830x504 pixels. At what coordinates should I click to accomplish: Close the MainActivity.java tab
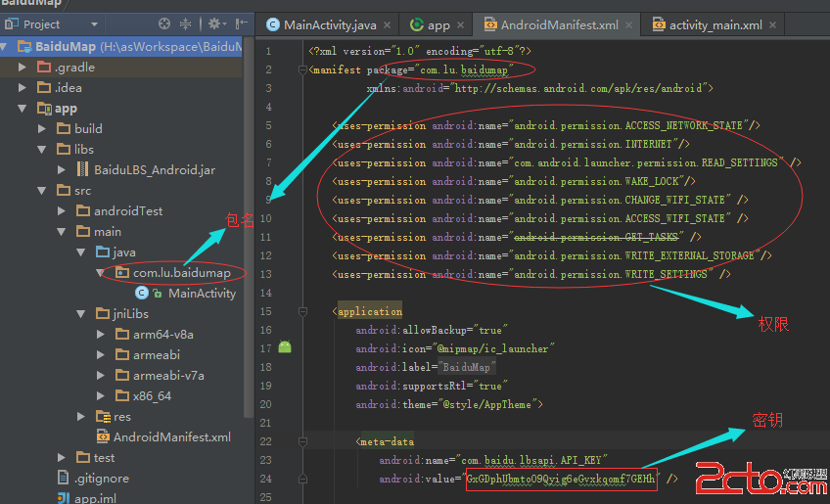coord(387,25)
